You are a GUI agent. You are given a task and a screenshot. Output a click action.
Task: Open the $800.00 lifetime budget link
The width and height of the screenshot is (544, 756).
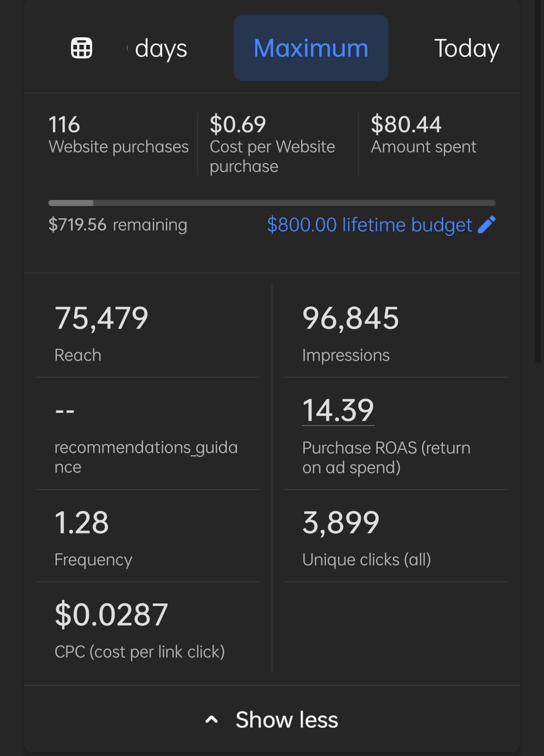(x=369, y=225)
